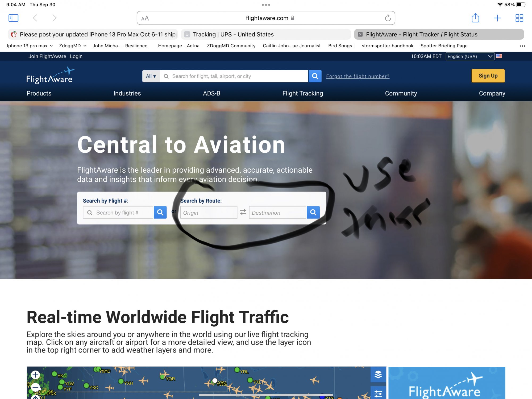
Task: Click the blue top search magnifier button
Action: pos(315,76)
